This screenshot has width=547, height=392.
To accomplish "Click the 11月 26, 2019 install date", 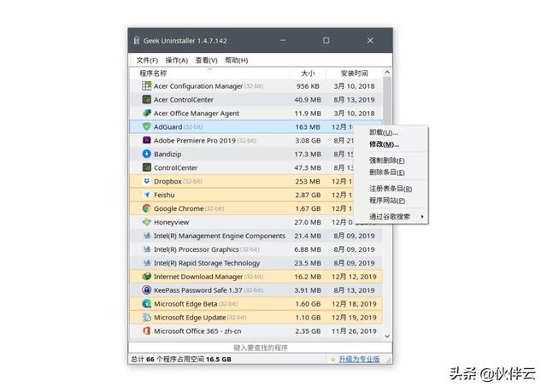I will tap(354, 331).
